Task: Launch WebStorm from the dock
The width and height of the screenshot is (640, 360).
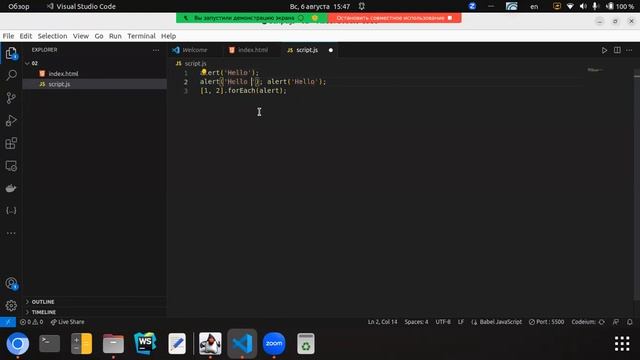Action: (145, 343)
